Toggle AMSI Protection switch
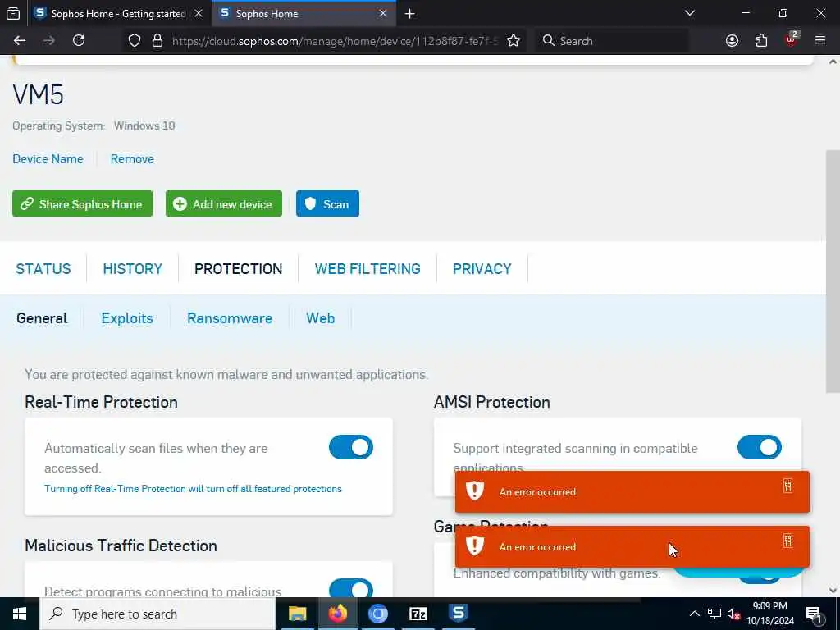 (x=759, y=447)
